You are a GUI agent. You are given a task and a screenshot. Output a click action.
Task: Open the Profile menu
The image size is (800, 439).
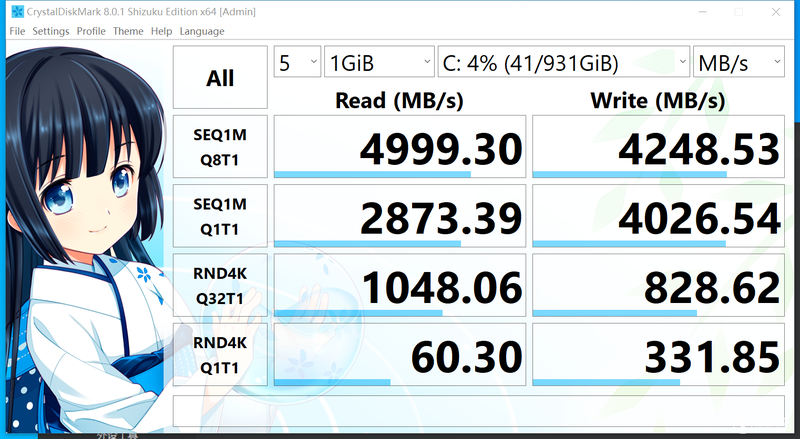[91, 31]
